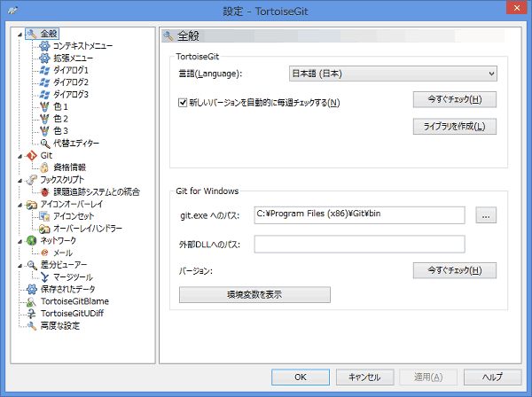The height and width of the screenshot is (397, 532).
Task: Click the wrench icon next to 全般 tree node
Action: [32, 34]
